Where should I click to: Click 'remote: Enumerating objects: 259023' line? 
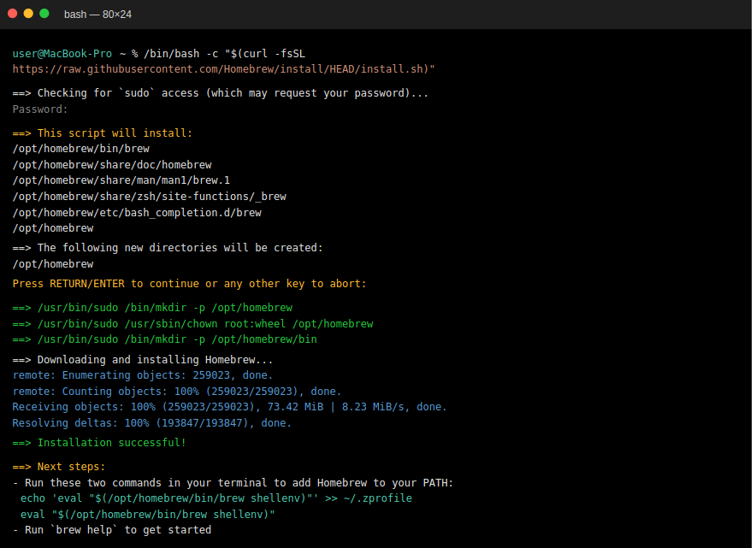143,375
